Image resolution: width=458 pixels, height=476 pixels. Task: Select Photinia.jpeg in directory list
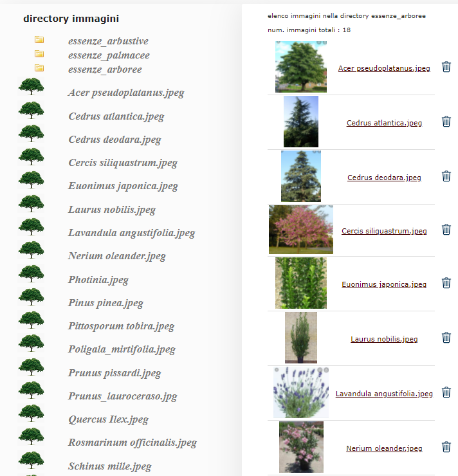tap(98, 280)
